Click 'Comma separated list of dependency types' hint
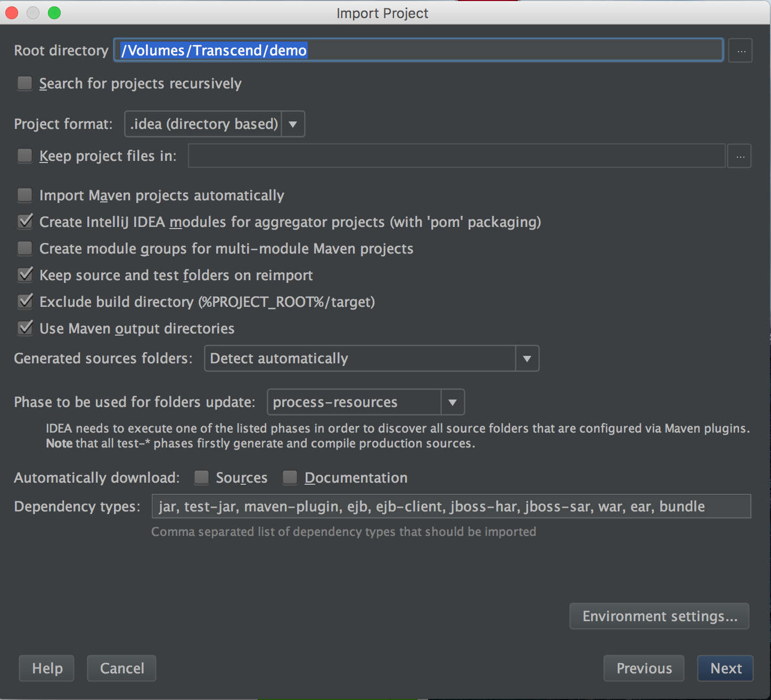The width and height of the screenshot is (771, 700). (x=343, y=532)
